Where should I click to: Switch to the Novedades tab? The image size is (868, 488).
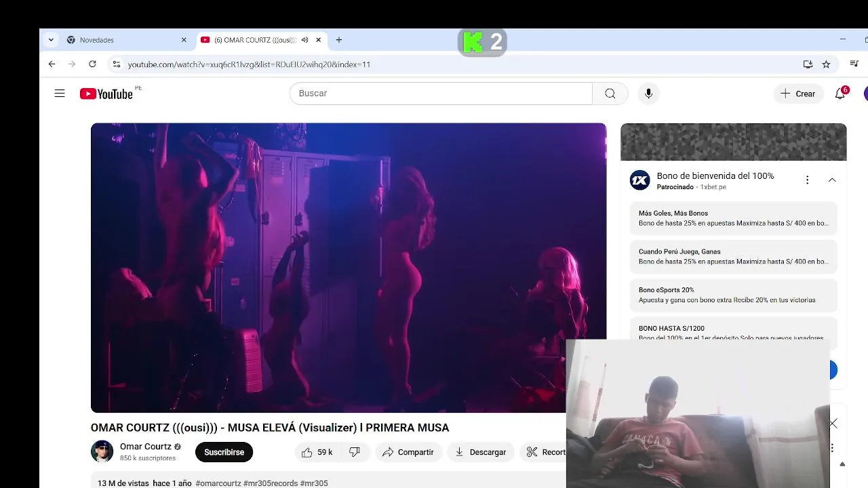click(127, 40)
